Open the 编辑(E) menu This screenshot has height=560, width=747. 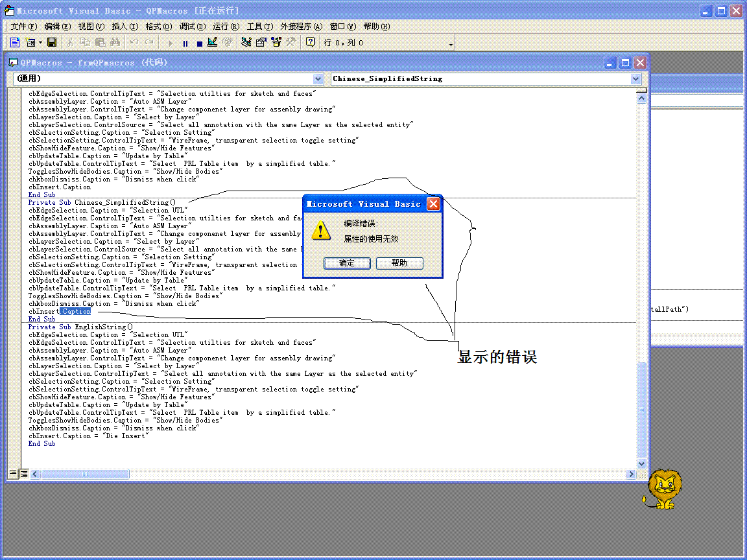point(58,27)
